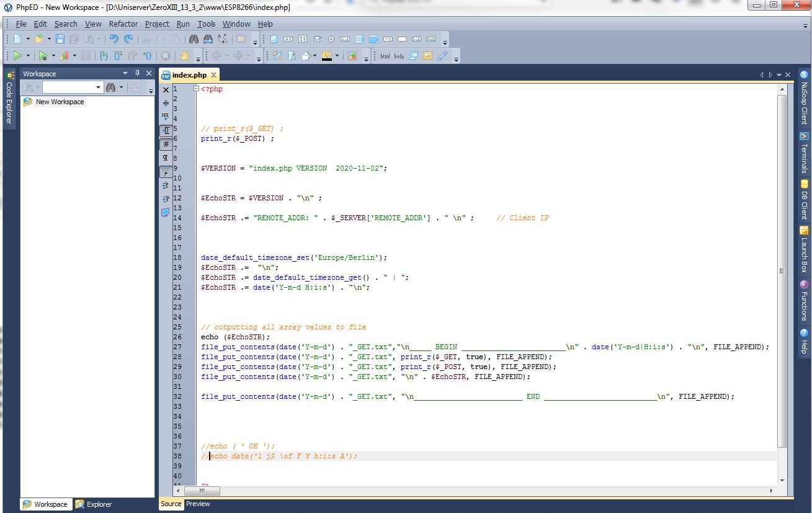This screenshot has height=513, width=812.
Task: Click the editor vertical scrollbar thumb
Action: pyautogui.click(x=782, y=270)
